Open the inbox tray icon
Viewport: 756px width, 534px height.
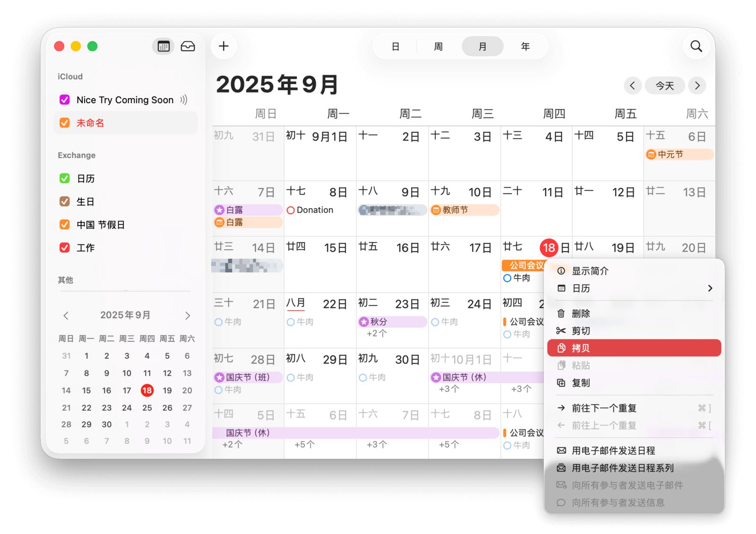pos(188,46)
